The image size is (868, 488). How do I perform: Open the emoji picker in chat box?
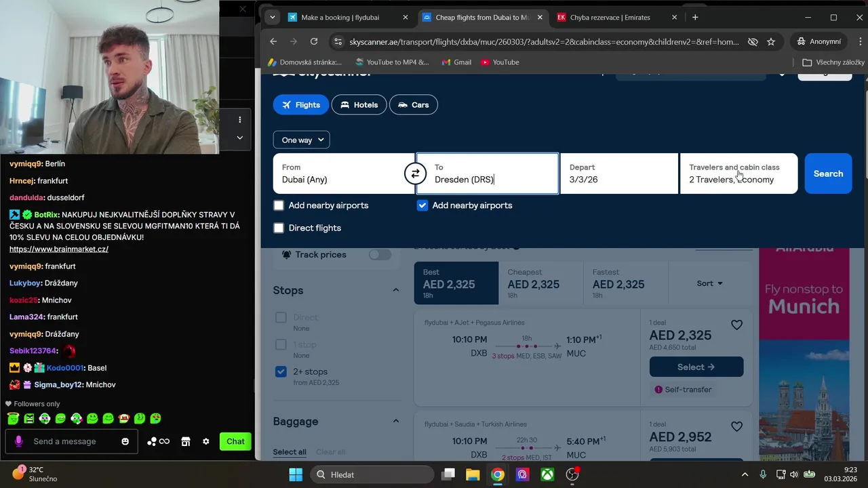125,441
